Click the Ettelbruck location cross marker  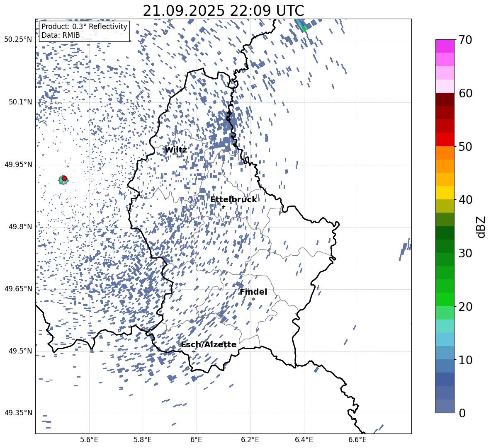(x=224, y=206)
